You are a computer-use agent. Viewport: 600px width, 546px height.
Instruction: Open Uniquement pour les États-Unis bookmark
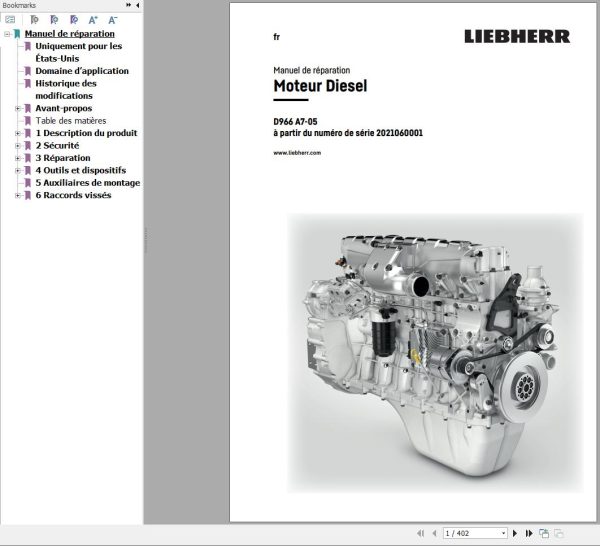(78, 52)
